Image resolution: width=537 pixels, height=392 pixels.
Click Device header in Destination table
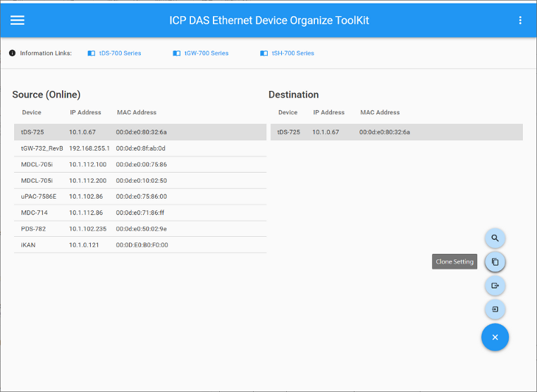tap(288, 112)
